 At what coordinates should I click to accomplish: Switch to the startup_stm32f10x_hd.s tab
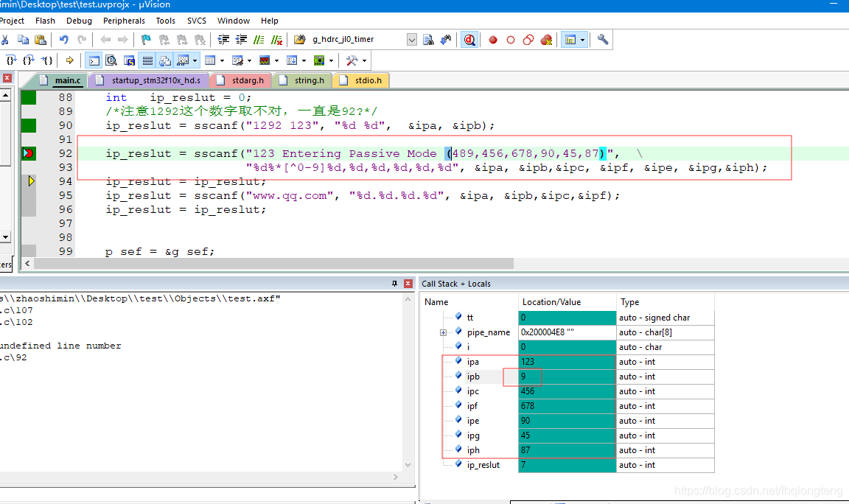[x=150, y=80]
